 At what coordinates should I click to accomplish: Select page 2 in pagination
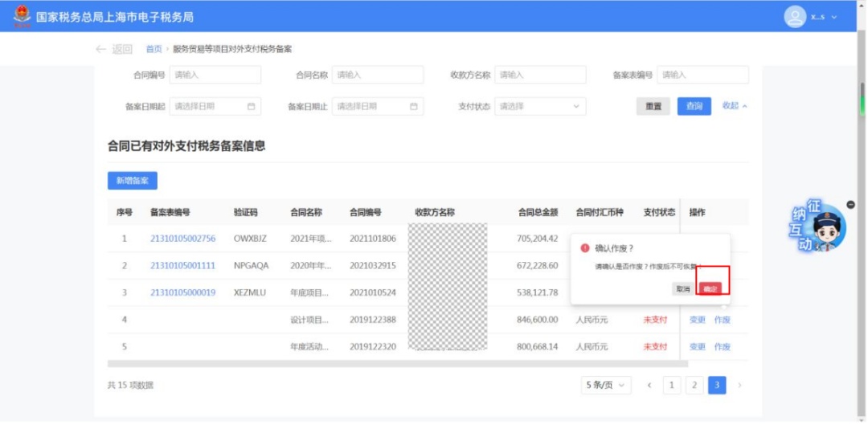[x=694, y=385]
